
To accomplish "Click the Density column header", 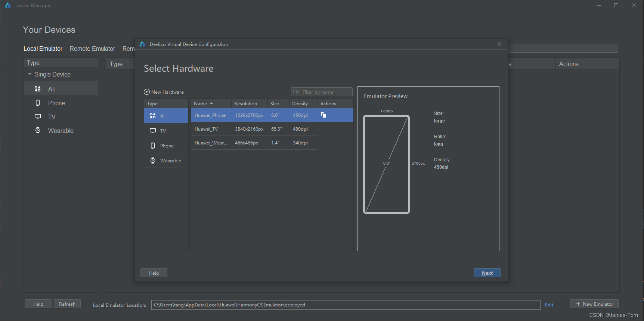I will 303,103.
